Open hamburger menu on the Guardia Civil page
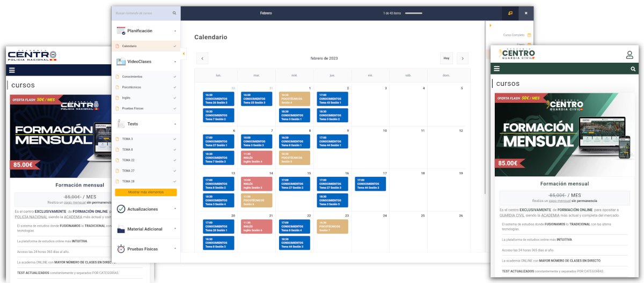This screenshot has width=644, height=283. point(497,69)
